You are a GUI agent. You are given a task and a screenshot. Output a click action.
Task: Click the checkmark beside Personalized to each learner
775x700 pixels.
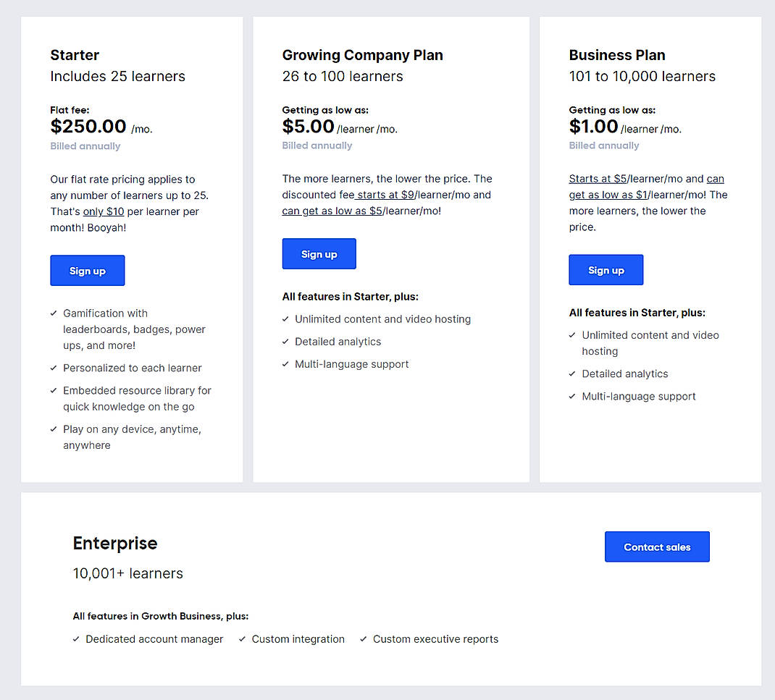(53, 368)
